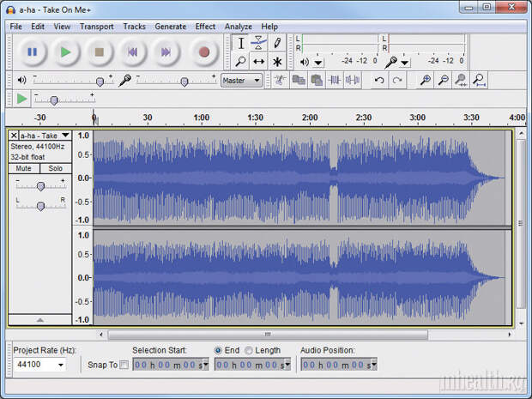Click the mixer output volume speaker icon
The image size is (532, 399).
[21, 80]
